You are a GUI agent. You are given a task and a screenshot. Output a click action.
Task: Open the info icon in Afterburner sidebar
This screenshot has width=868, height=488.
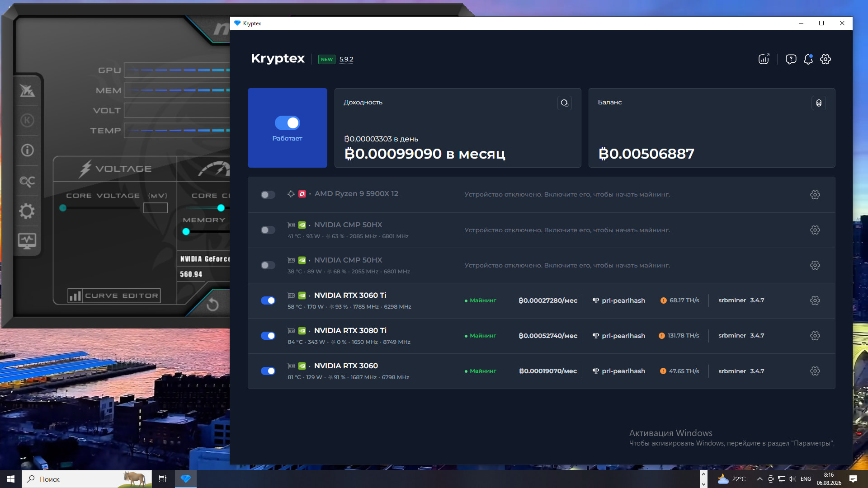click(27, 150)
